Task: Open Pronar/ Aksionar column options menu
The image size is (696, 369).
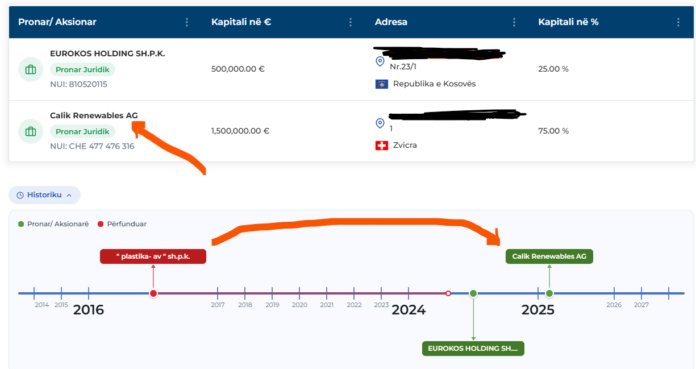Action: 187,22
